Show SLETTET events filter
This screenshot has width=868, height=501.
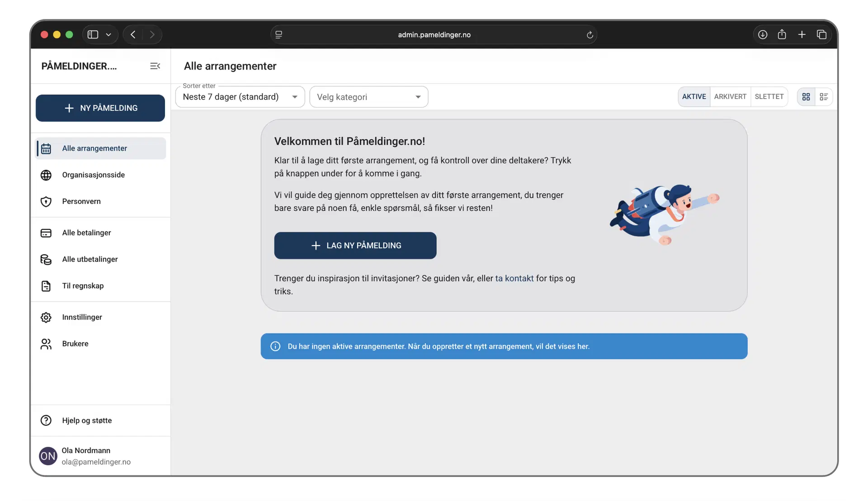pos(769,97)
